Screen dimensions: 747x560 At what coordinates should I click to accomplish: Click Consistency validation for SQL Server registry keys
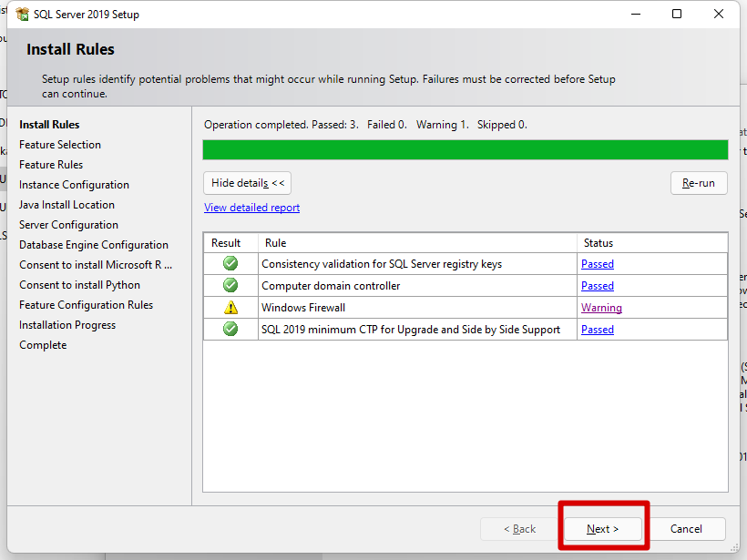pos(382,264)
